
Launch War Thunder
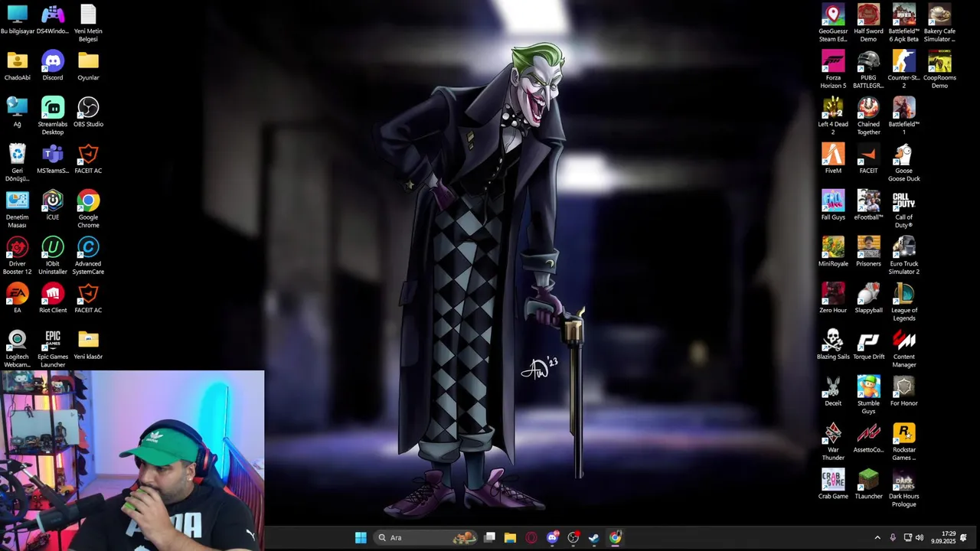coord(833,442)
